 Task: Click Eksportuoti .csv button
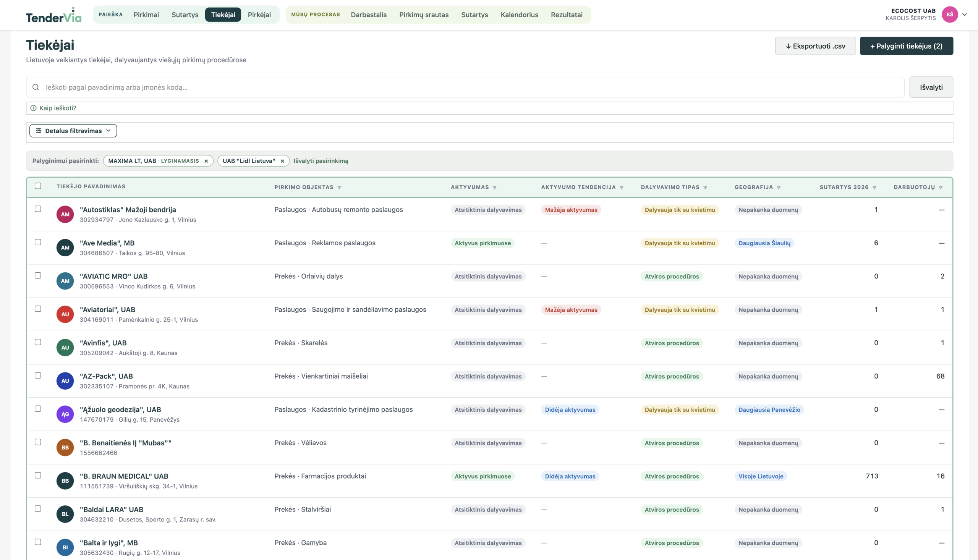(815, 46)
